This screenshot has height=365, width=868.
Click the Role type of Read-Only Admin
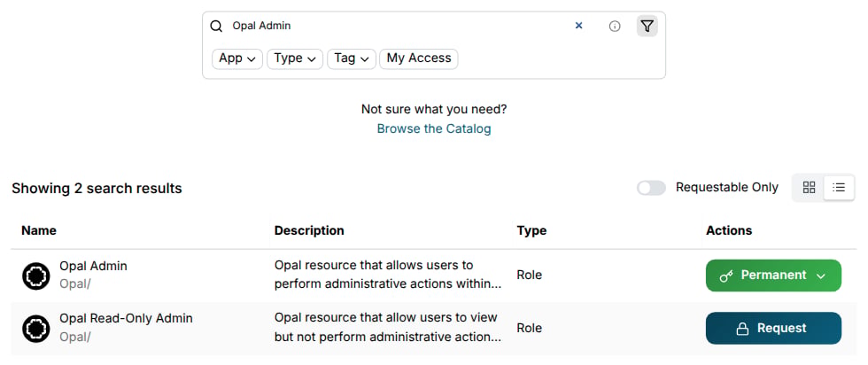point(530,328)
